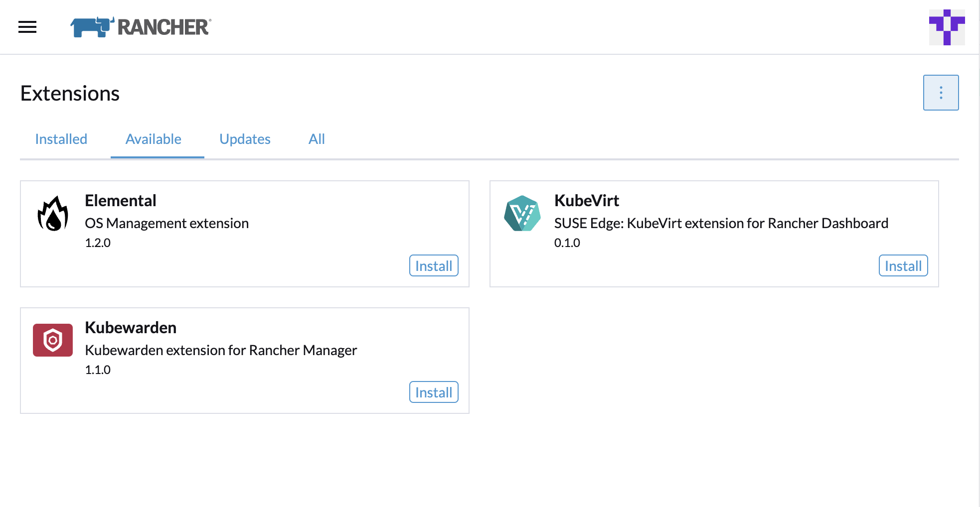Open the hamburger navigation menu
The height and width of the screenshot is (507, 980).
27,27
